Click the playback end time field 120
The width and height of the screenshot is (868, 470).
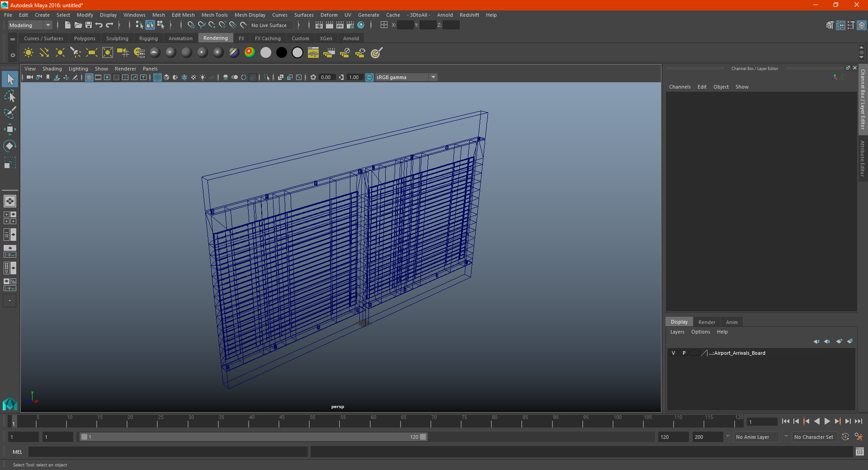pyautogui.click(x=673, y=437)
